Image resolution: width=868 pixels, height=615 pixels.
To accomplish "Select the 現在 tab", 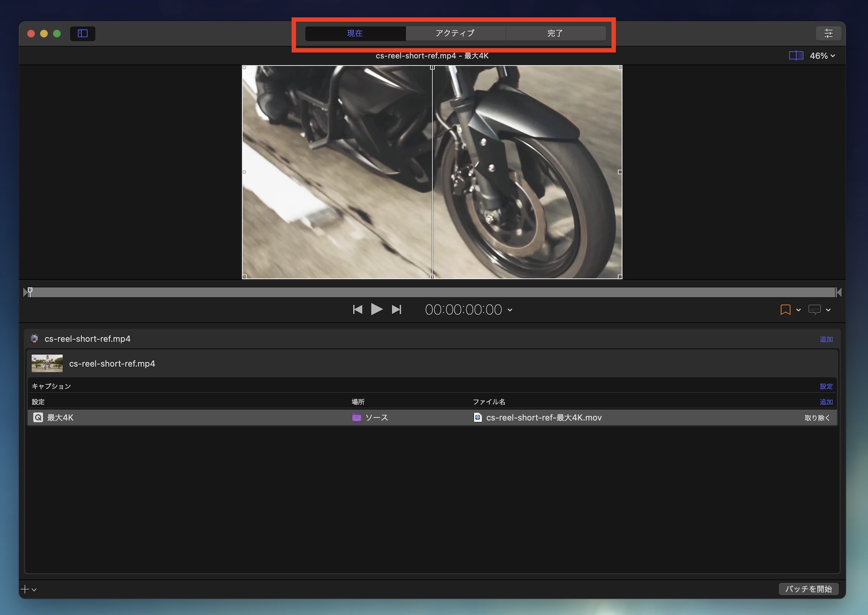I will tap(355, 33).
